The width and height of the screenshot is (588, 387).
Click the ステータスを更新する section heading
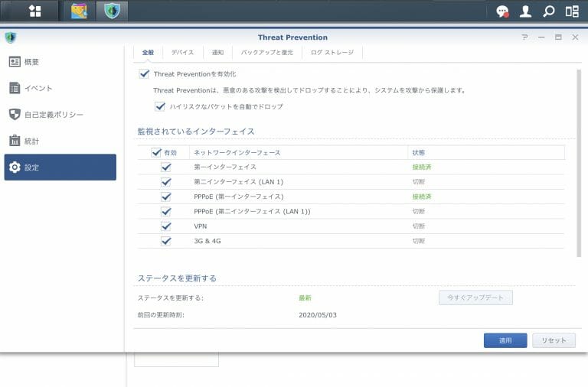[177, 278]
